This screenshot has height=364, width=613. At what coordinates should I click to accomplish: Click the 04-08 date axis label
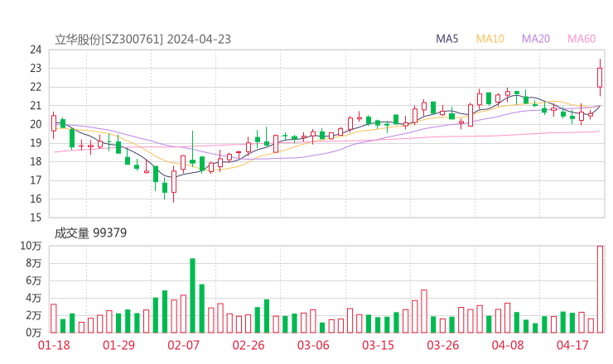tap(508, 345)
